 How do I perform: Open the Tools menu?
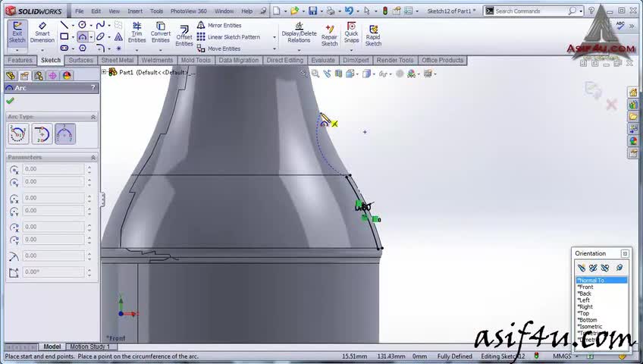tap(156, 11)
